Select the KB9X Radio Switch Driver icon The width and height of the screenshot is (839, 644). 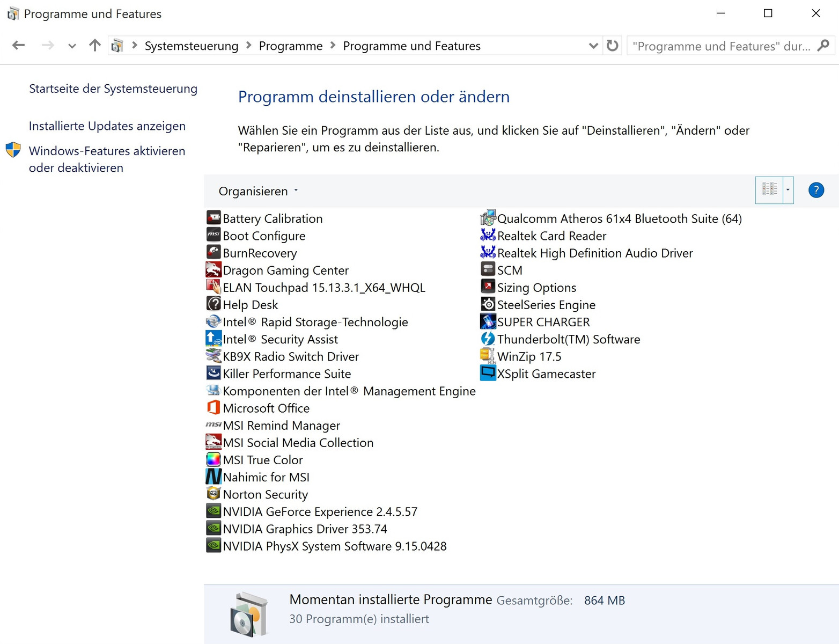(x=214, y=355)
